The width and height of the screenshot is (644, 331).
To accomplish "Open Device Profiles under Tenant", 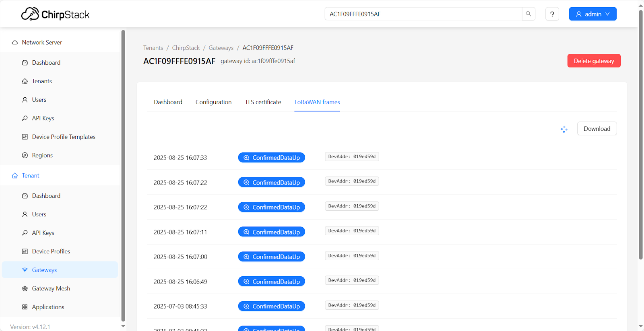I will point(51,251).
